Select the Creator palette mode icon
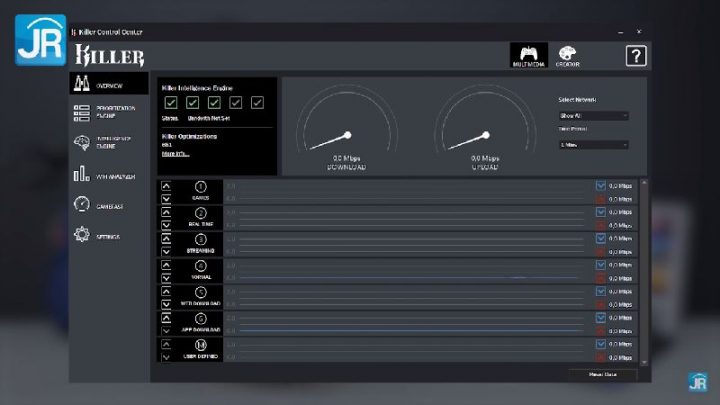 [x=567, y=55]
